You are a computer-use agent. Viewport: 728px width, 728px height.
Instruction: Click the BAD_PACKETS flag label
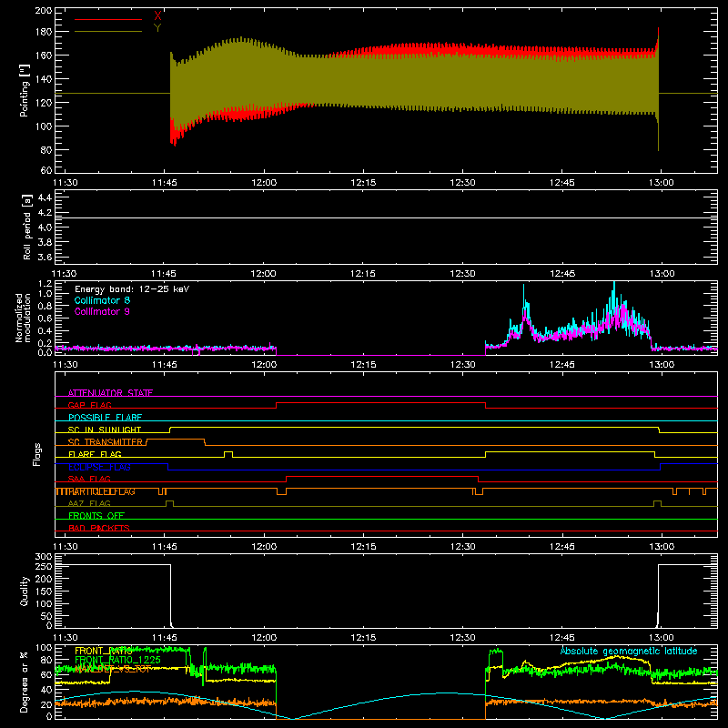point(99,528)
